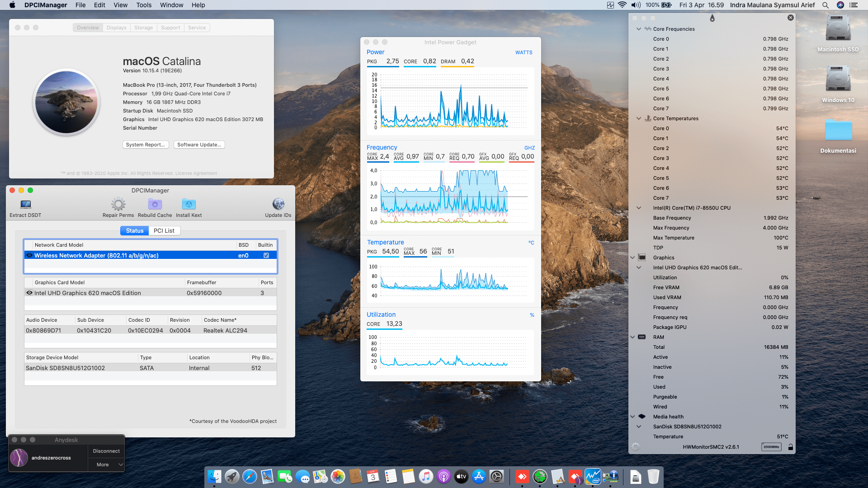
Task: Click the Disconnect button in Anydesk
Action: pyautogui.click(x=106, y=451)
